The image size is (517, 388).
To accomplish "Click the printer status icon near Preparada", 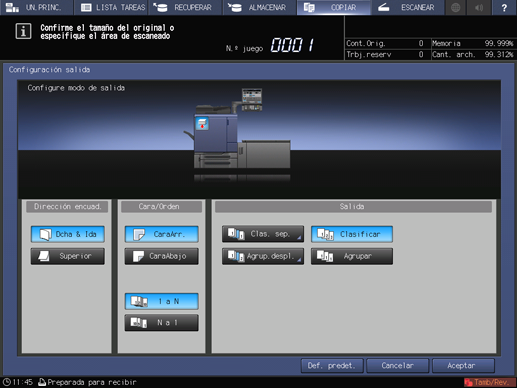I will [42, 382].
